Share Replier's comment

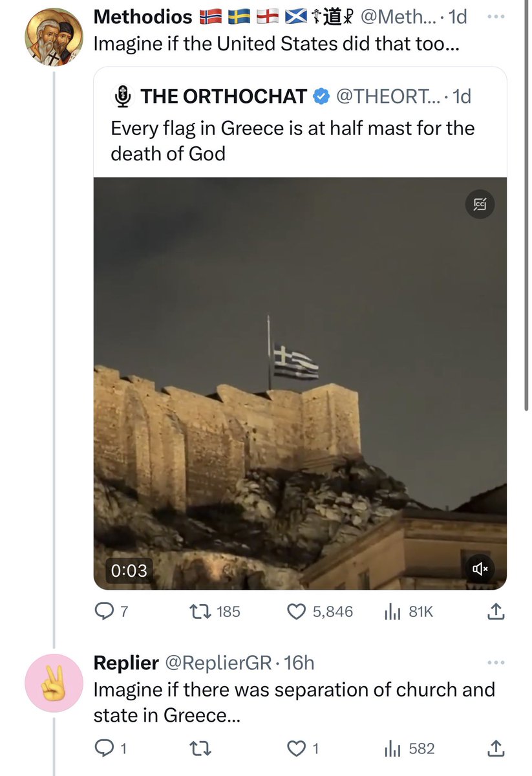pyautogui.click(x=494, y=749)
